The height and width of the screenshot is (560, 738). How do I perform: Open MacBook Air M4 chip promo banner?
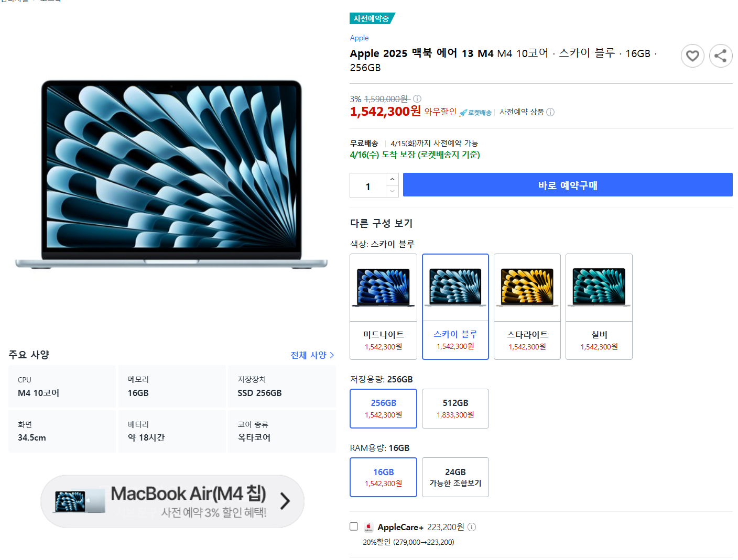tap(172, 501)
